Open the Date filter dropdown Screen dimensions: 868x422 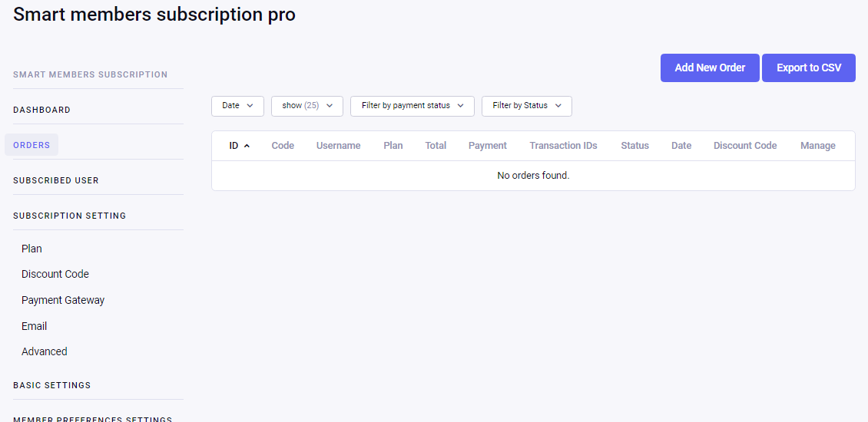click(x=237, y=106)
